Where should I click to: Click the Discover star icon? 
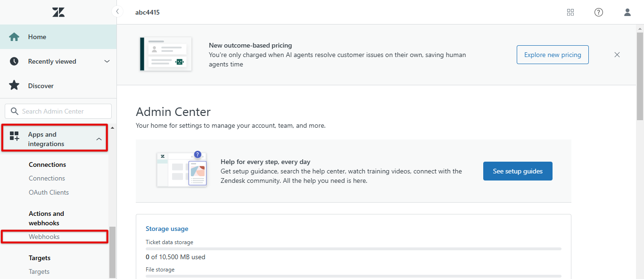coord(15,85)
